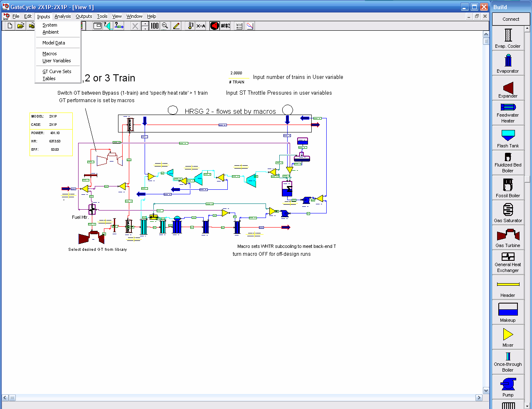Click the stream help query icon
This screenshot has height=409, width=532.
[x=119, y=26]
